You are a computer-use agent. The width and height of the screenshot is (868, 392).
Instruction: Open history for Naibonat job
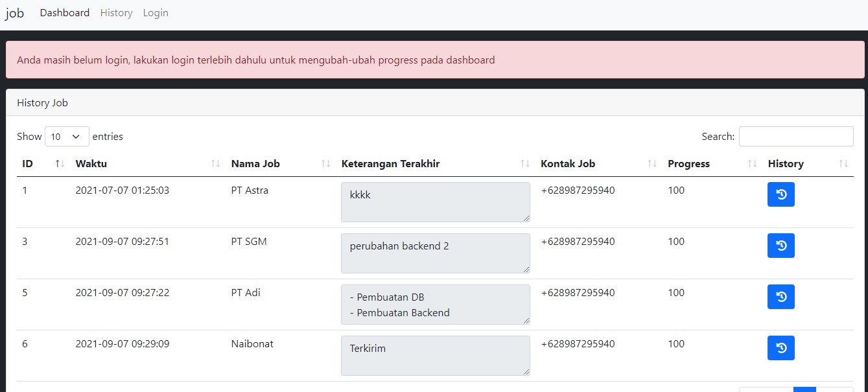780,348
